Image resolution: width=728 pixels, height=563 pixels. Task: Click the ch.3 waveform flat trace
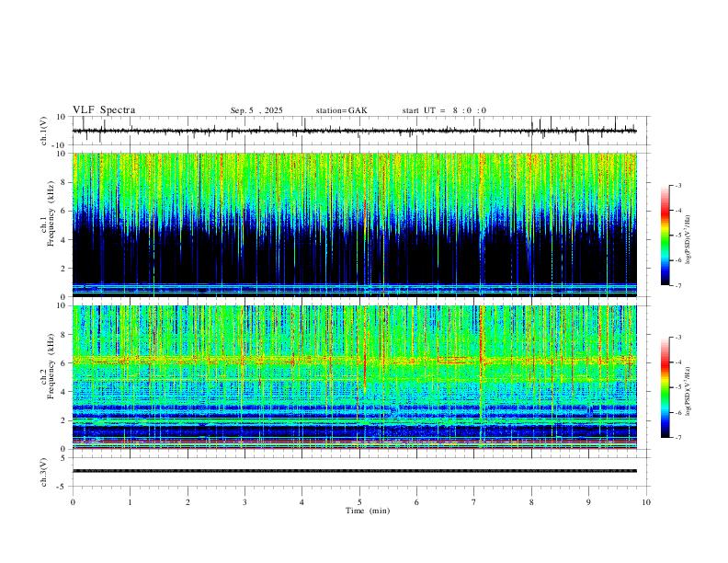355,471
